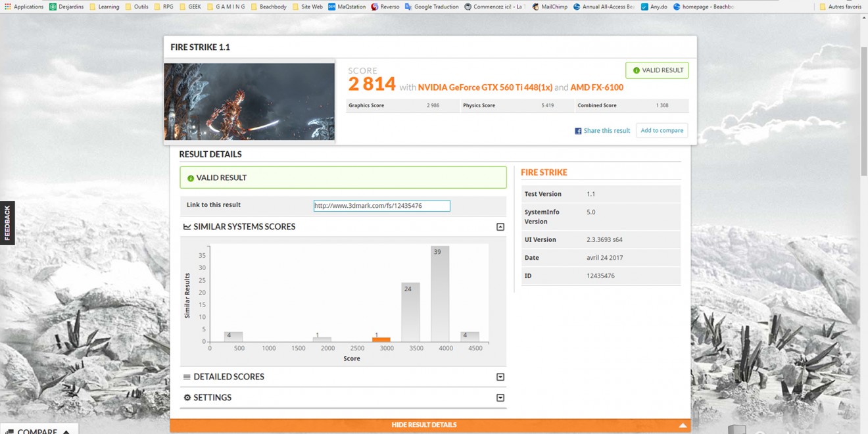Select the result link URL field
Screen dimensions: 868x434
381,206
